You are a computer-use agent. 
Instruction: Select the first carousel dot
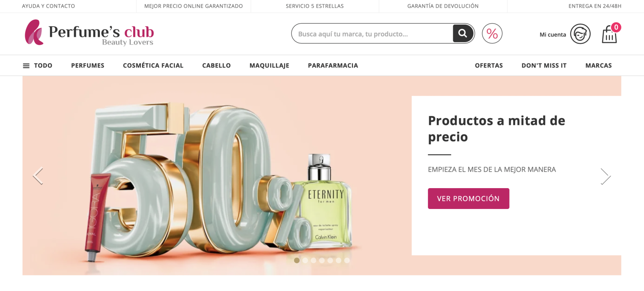click(x=297, y=260)
